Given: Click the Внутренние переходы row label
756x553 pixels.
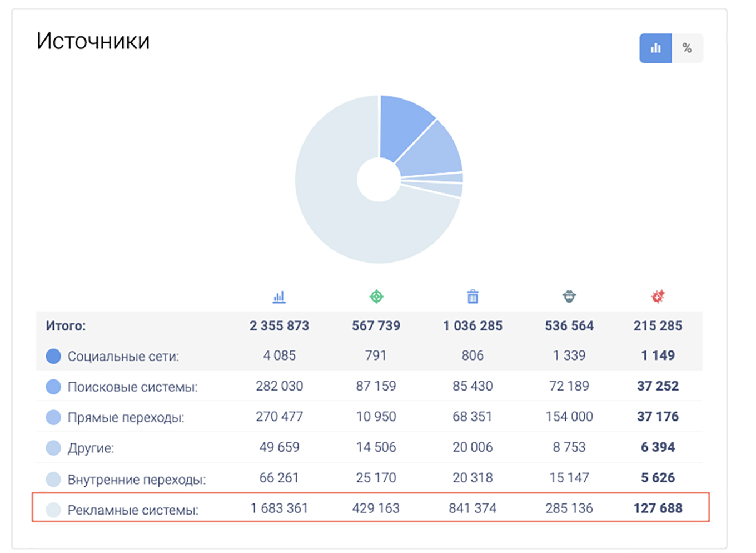Looking at the screenshot, I should (136, 479).
